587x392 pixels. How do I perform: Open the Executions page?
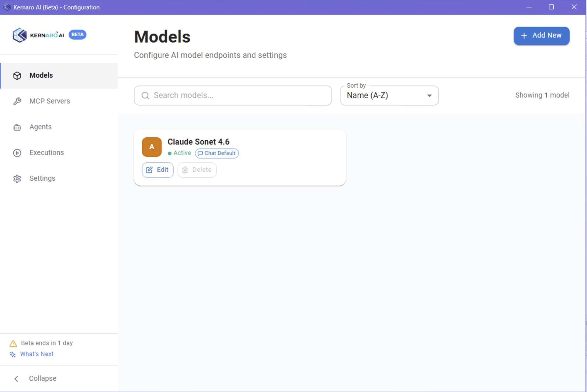coord(59,153)
